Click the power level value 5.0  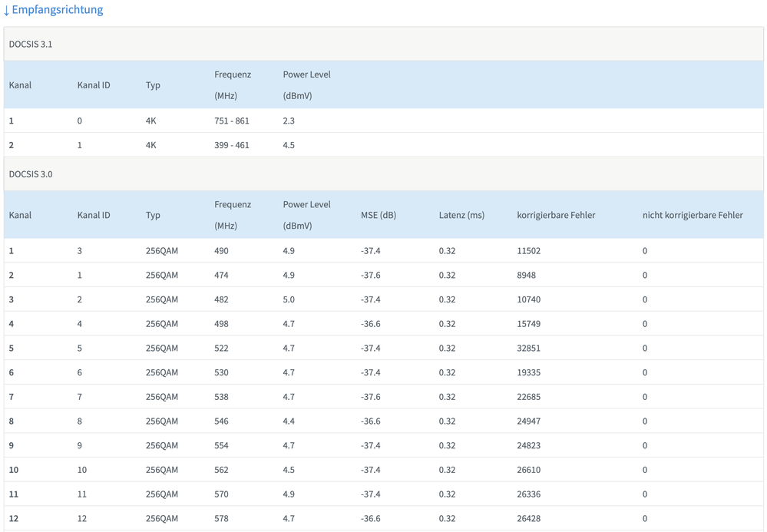[x=289, y=299]
